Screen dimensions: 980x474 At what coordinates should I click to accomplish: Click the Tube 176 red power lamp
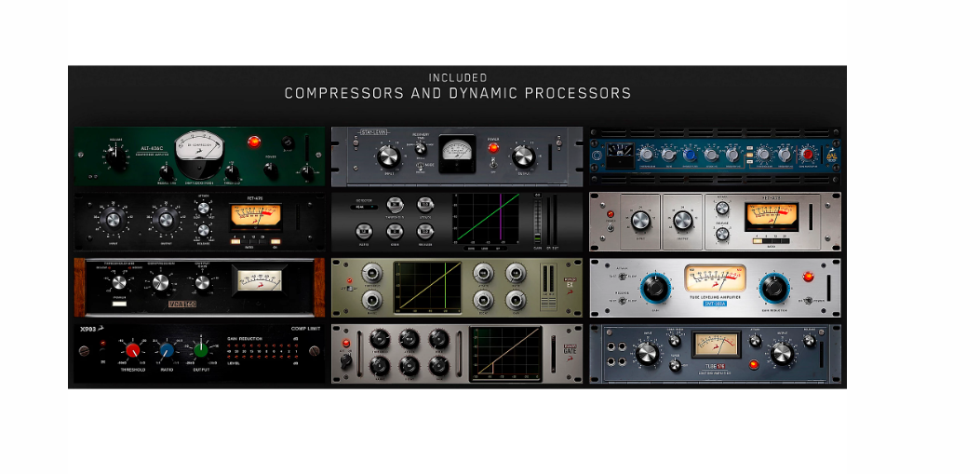755,364
